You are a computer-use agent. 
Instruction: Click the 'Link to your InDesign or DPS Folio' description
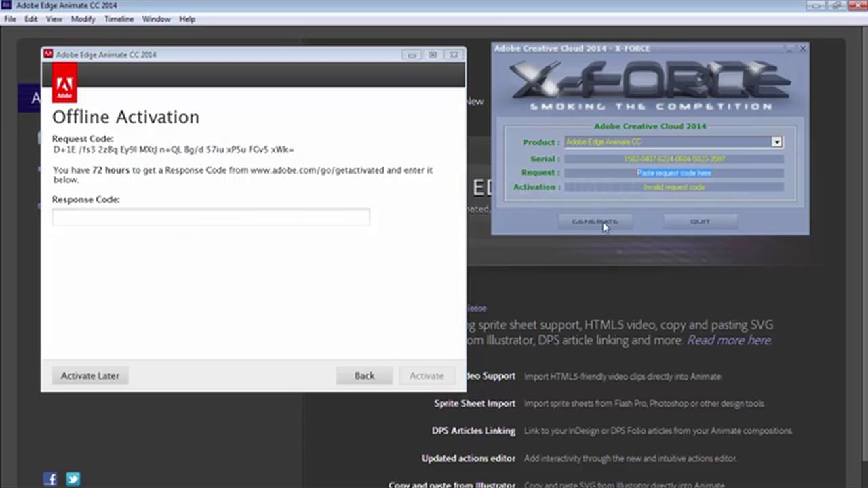(x=658, y=430)
